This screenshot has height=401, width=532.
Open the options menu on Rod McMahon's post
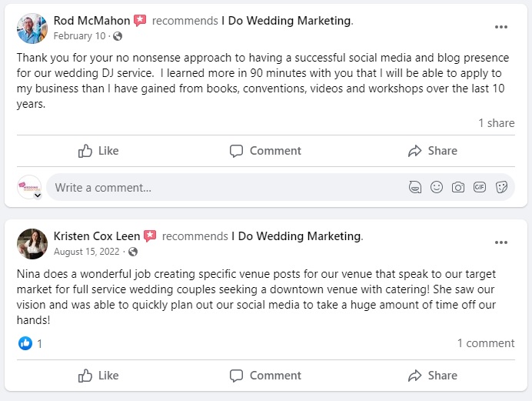501,27
